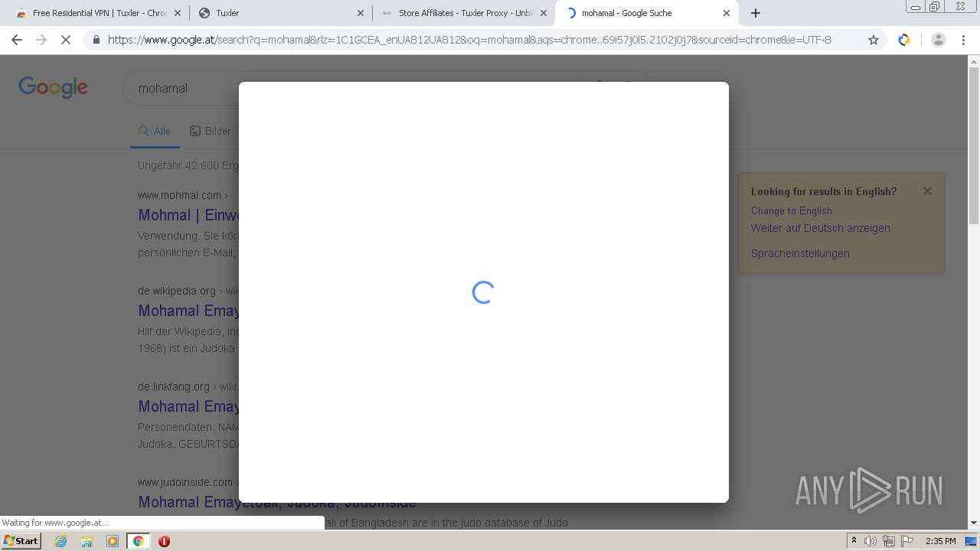Switch to the Tuxler tab

[x=281, y=13]
